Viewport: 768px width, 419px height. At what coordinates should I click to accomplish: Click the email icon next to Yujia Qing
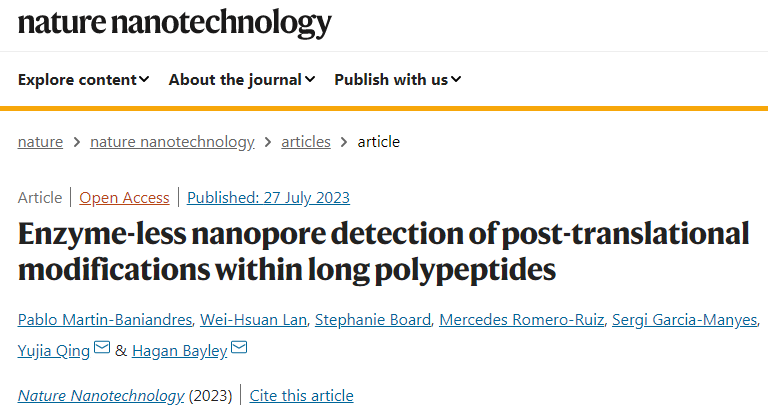102,349
